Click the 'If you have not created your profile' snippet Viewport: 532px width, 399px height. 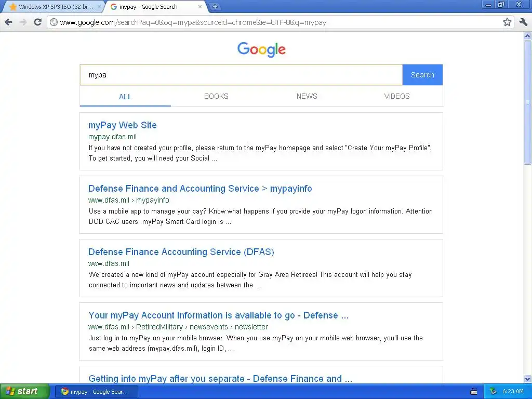point(260,153)
